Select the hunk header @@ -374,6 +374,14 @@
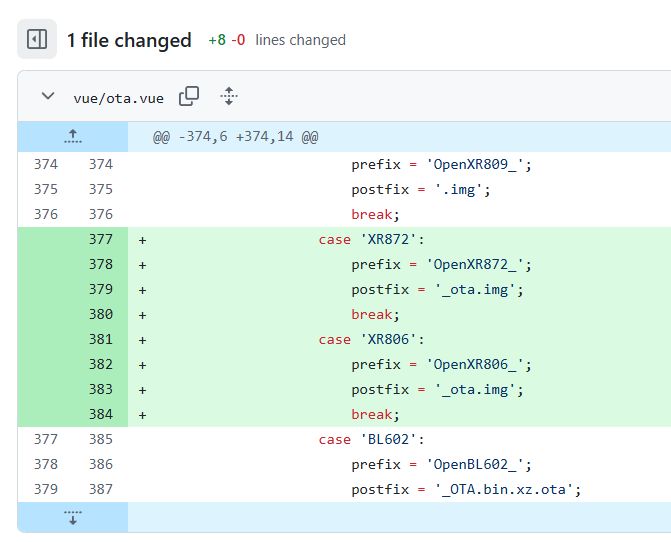Viewport: 671px width, 542px height. pyautogui.click(x=235, y=136)
